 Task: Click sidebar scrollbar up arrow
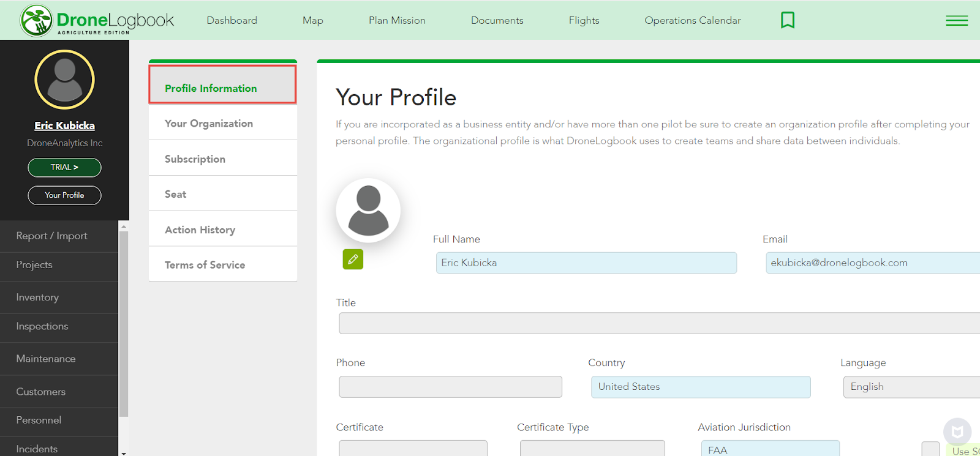point(124,226)
